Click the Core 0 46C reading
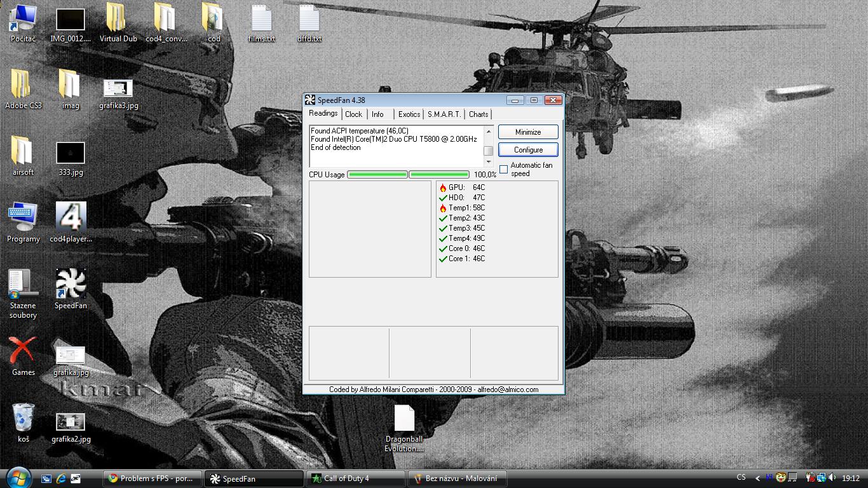Screen dimensions: 868x488 click(x=462, y=248)
